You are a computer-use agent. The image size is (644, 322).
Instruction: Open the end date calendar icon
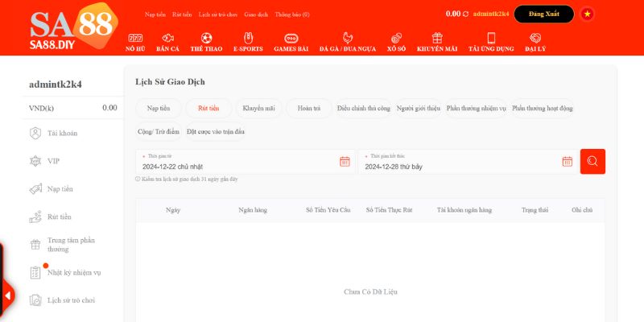[567, 162]
